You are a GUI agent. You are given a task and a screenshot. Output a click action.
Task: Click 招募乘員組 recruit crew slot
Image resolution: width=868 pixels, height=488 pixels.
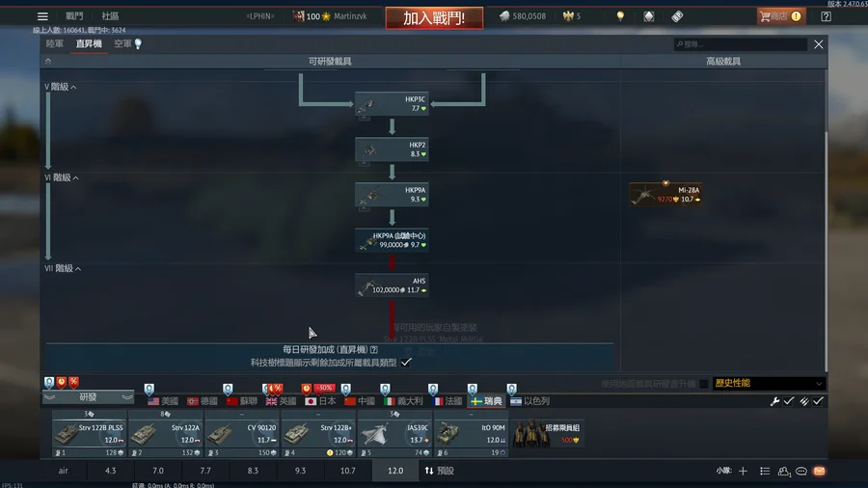tap(547, 434)
